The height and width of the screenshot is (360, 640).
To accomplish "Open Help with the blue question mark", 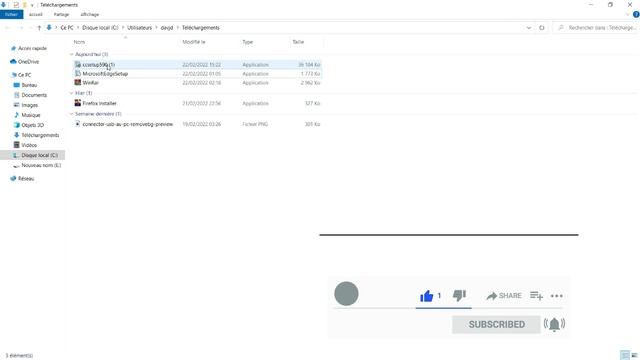I will [636, 14].
